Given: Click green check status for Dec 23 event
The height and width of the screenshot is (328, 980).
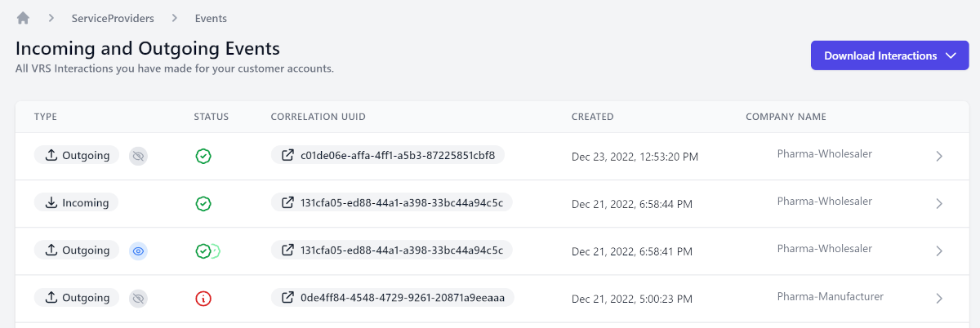Looking at the screenshot, I should (x=203, y=156).
